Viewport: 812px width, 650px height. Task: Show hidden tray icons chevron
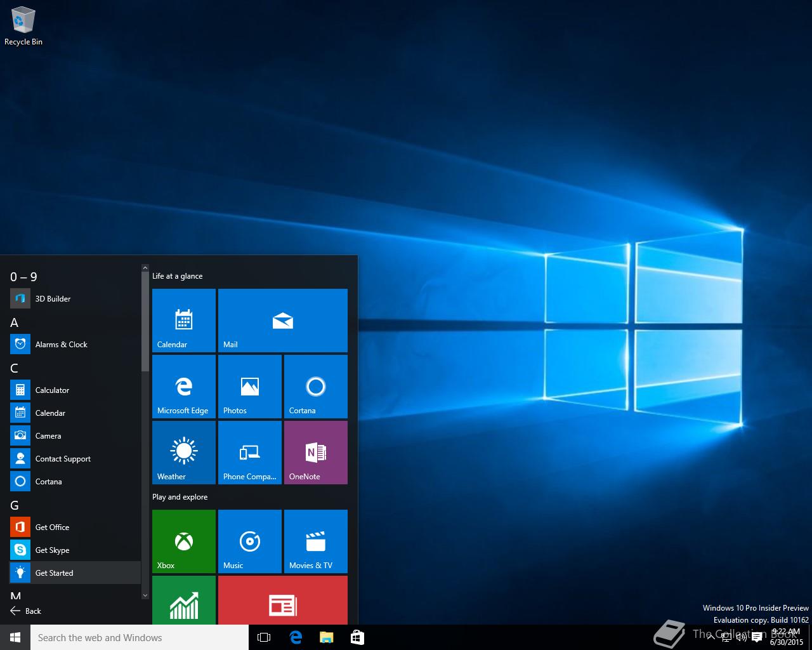point(710,637)
